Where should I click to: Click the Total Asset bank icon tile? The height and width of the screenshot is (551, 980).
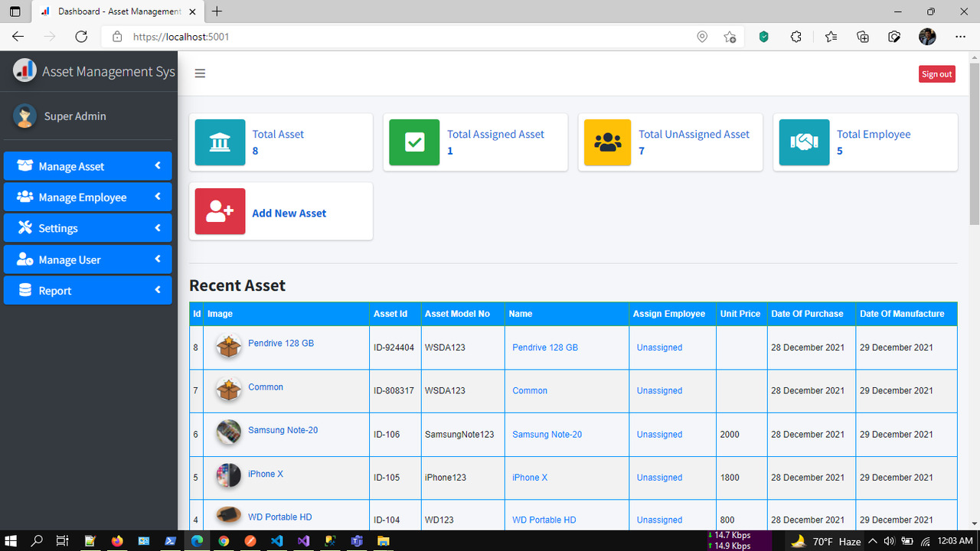(220, 142)
